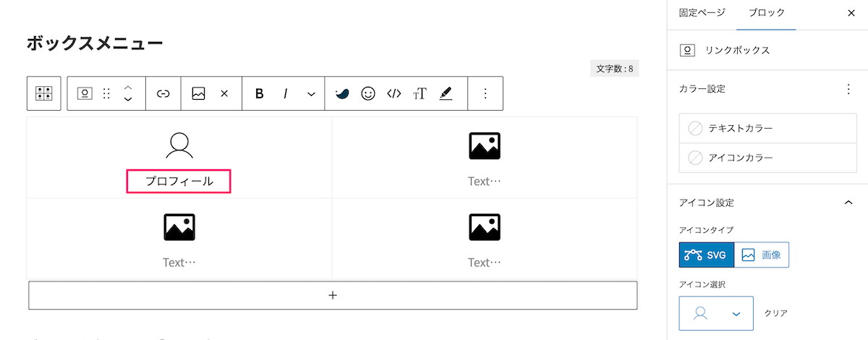This screenshot has height=340, width=868.
Task: Click the プロフィール text field
Action: point(179,182)
